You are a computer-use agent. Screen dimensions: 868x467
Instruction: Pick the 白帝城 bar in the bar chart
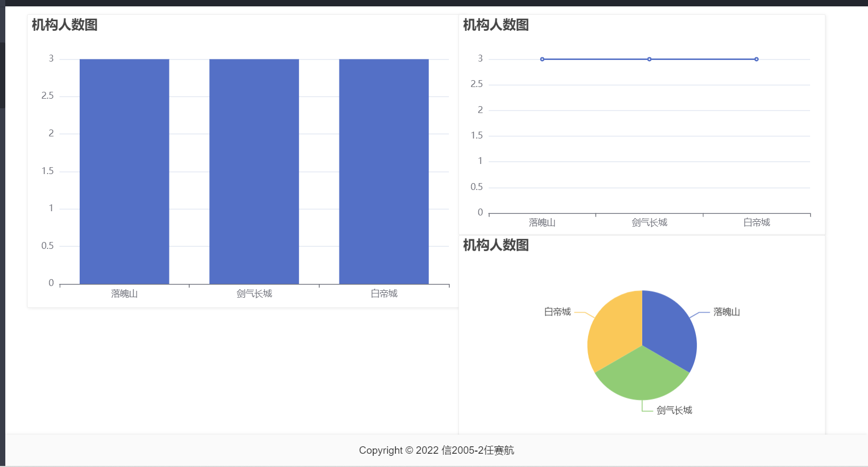[384, 171]
